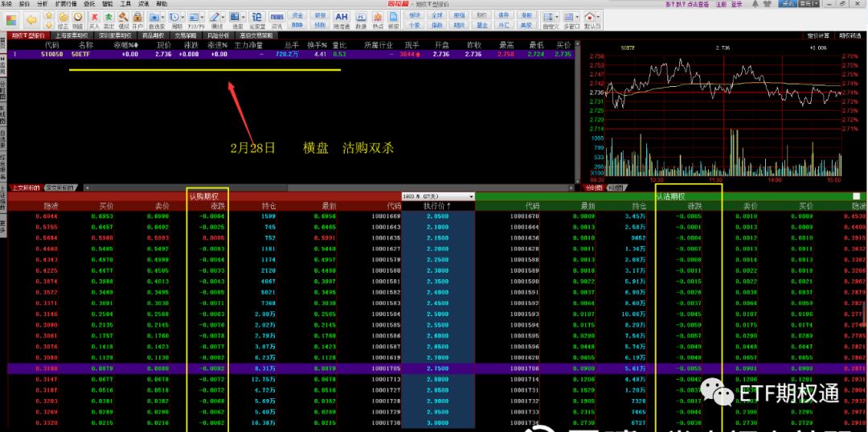Switch to the 上海股票期权 tab

point(73,35)
